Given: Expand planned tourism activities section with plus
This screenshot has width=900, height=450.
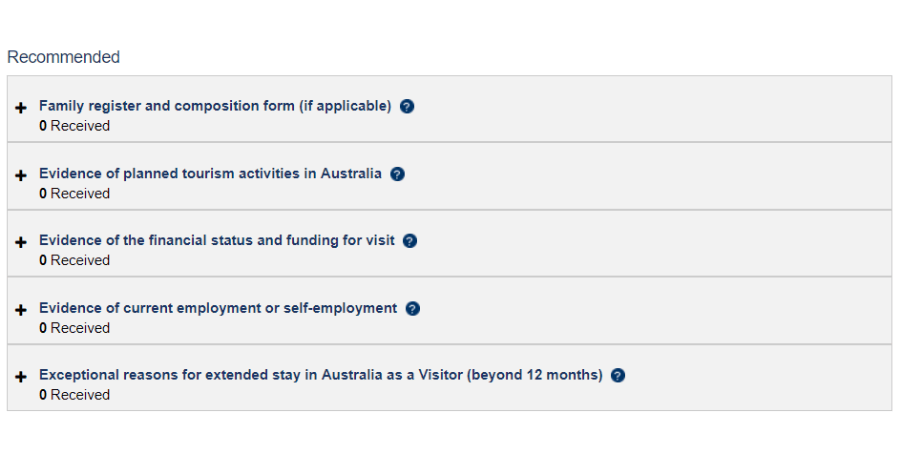Looking at the screenshot, I should pos(21,175).
